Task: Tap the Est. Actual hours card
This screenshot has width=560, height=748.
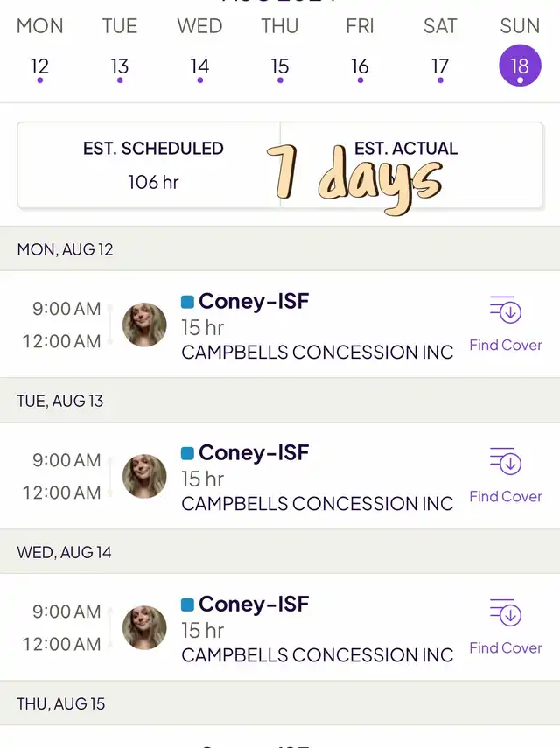Action: tap(411, 165)
